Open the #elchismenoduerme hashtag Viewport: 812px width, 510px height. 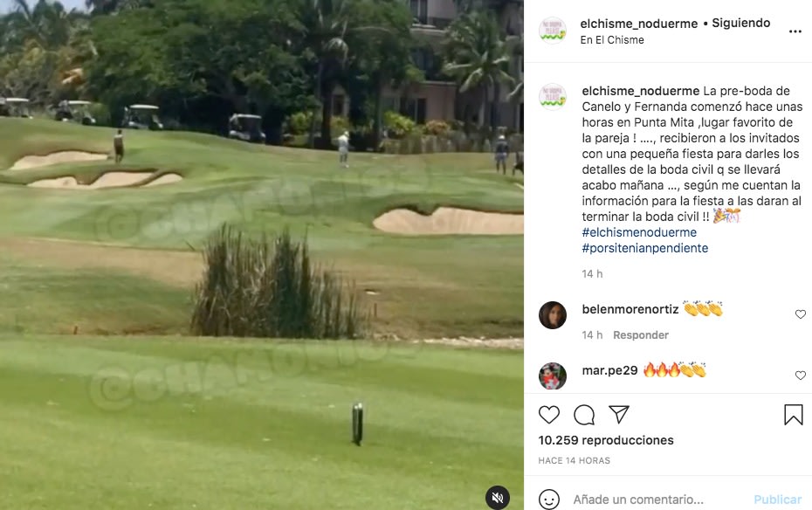coord(639,232)
